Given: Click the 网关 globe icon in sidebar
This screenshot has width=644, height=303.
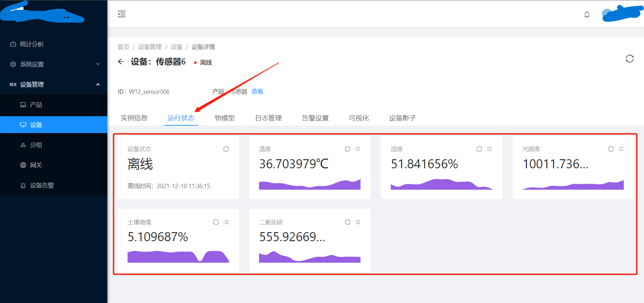Looking at the screenshot, I should [x=23, y=165].
